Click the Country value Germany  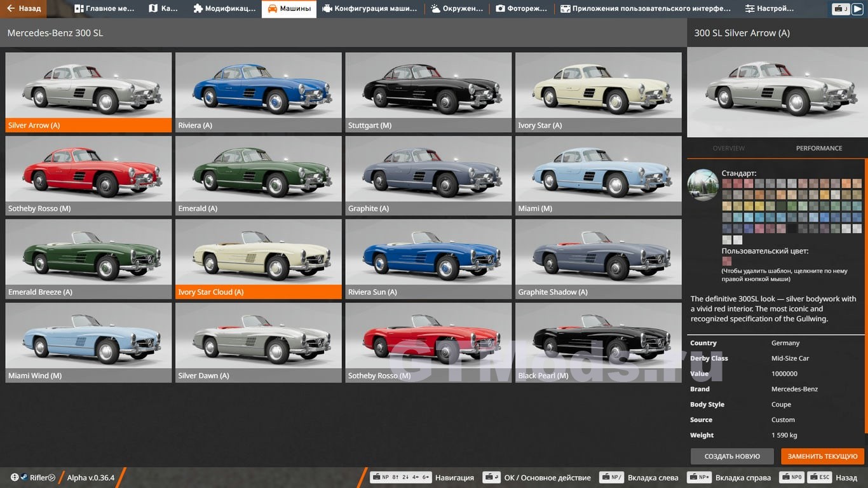785,343
